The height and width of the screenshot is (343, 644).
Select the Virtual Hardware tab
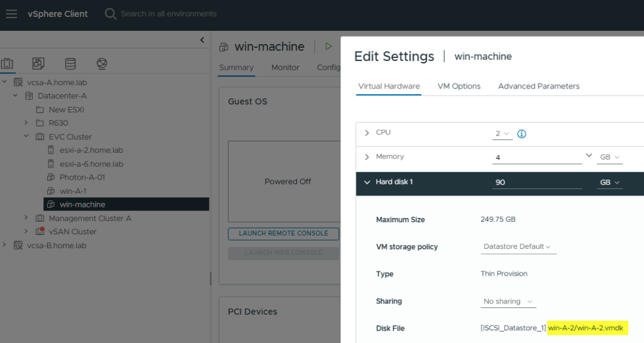pos(389,86)
